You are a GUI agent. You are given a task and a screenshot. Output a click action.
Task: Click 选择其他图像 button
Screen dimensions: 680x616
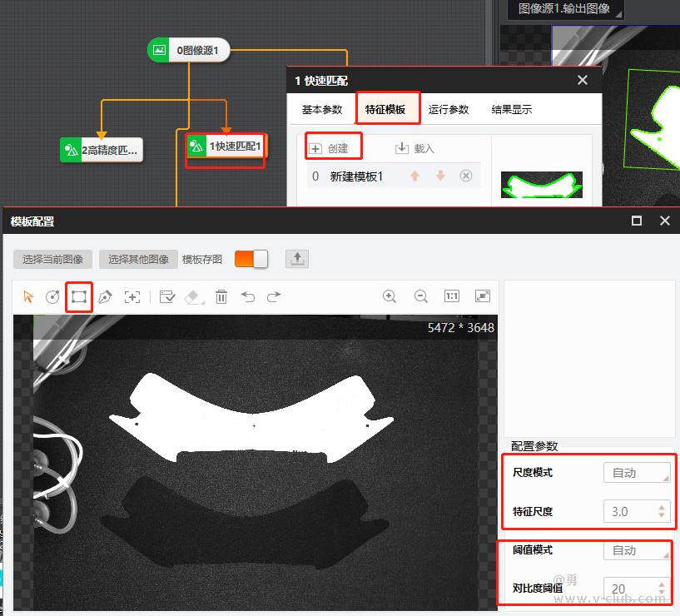[x=138, y=260]
